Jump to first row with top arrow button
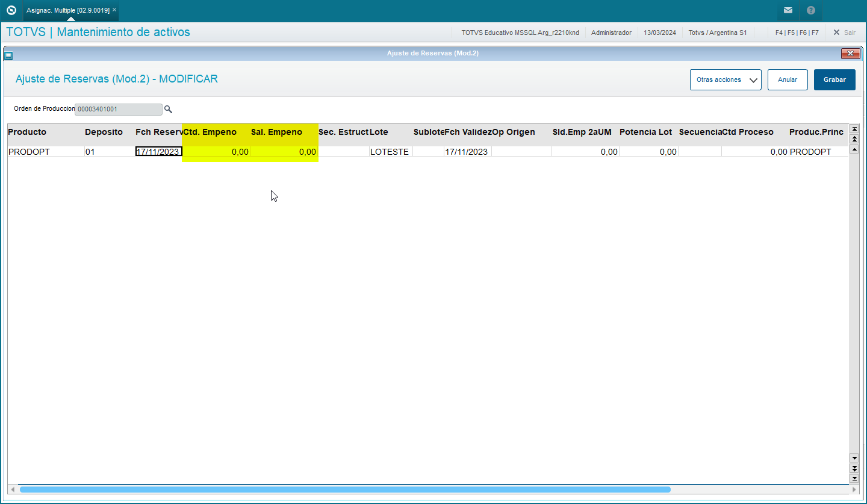Viewport: 867px width, 504px height. click(x=854, y=129)
